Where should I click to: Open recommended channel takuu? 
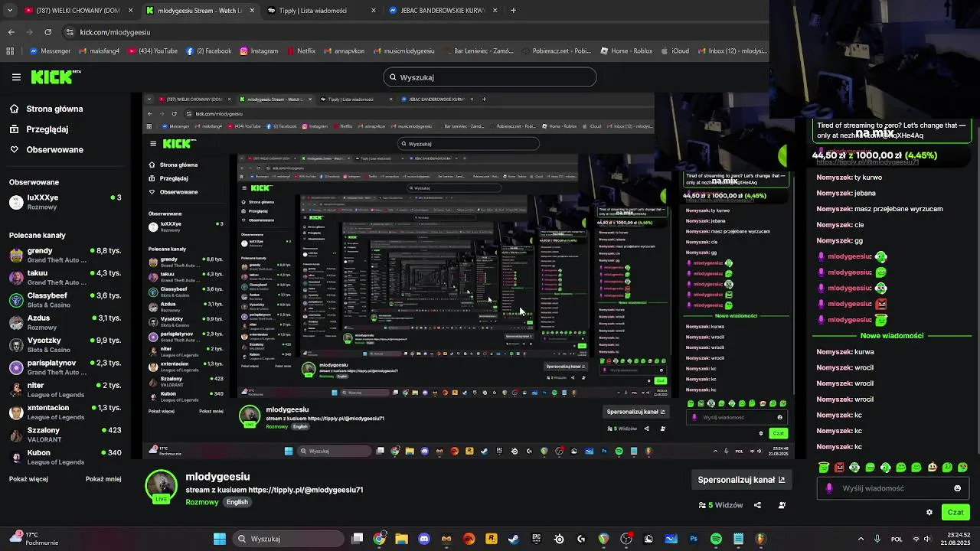(65, 277)
